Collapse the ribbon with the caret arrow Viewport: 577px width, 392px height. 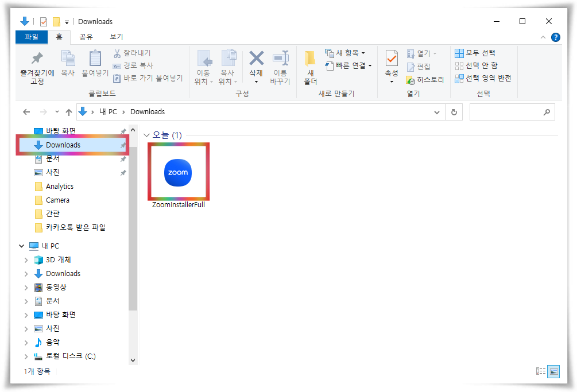click(543, 37)
